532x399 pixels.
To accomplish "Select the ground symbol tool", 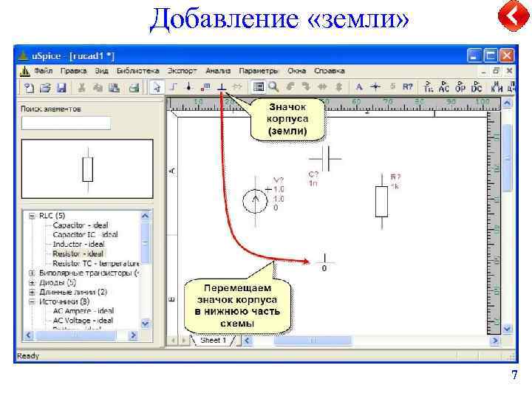I will pyautogui.click(x=222, y=87).
